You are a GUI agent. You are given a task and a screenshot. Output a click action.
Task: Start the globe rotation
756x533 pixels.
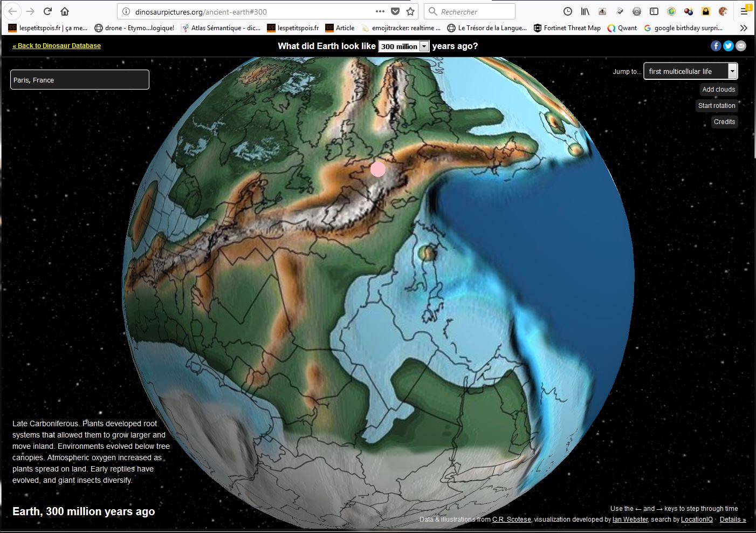click(716, 106)
